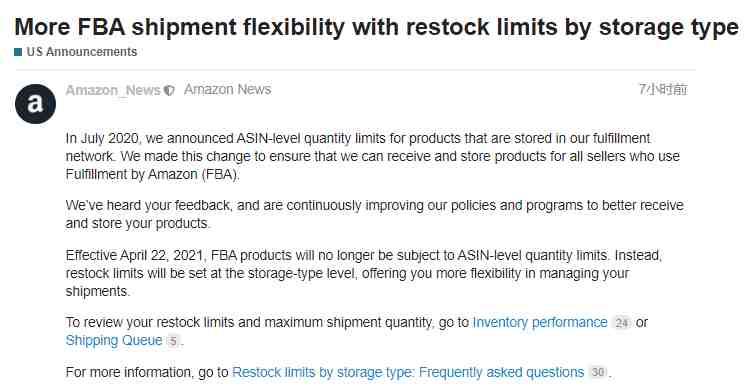Viewport: 753px width, 391px height.
Task: Click the More FBA shipment flexibility title
Action: click(x=376, y=27)
